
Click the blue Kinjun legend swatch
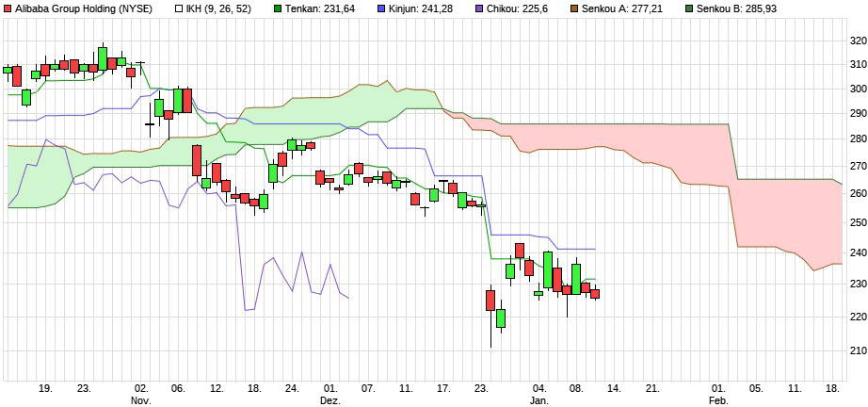tap(382, 8)
